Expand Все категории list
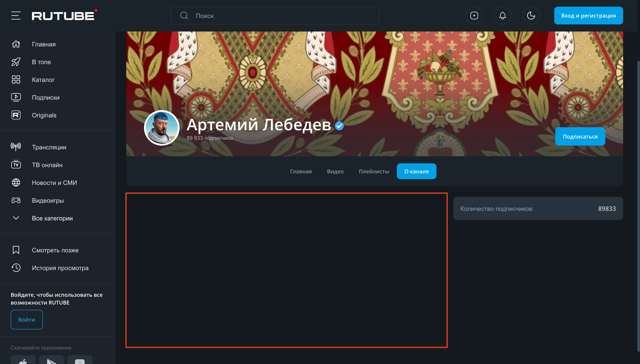Viewport: 640px width, 364px height. (x=52, y=218)
